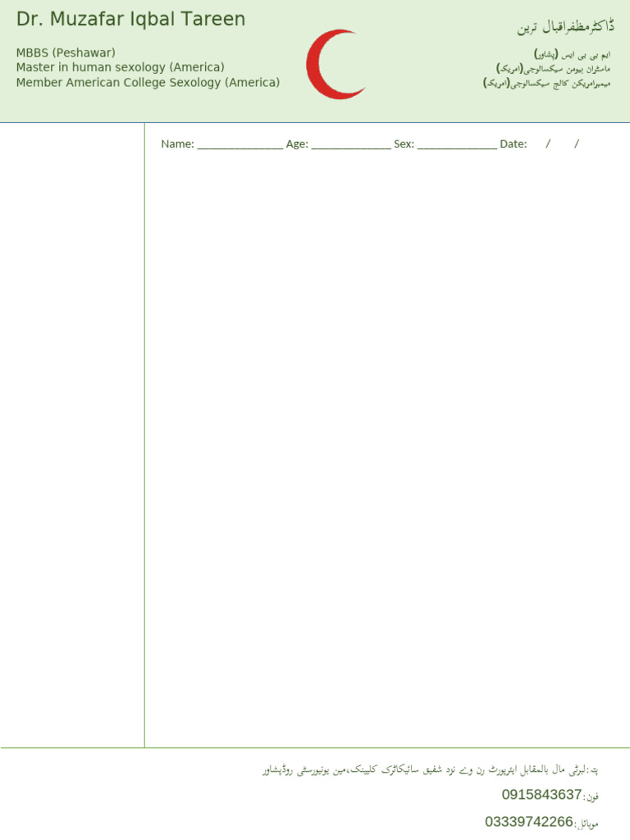Select the mobile number 03339742266

[529, 822]
